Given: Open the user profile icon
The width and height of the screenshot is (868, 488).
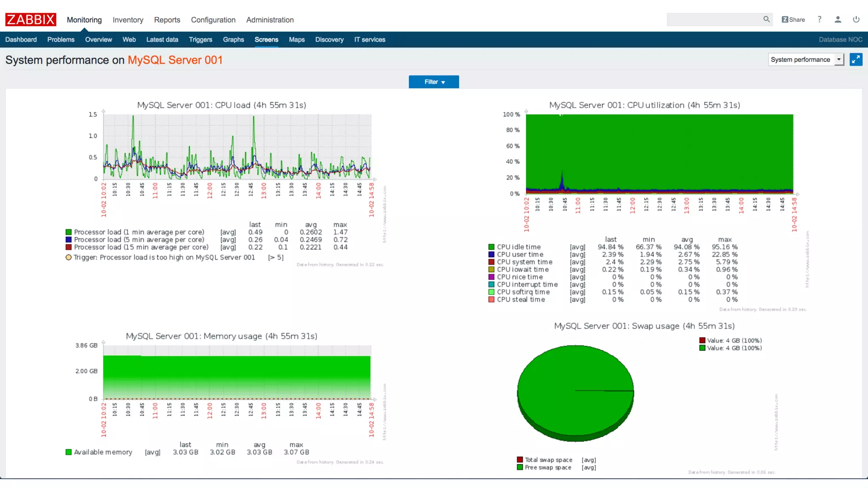Looking at the screenshot, I should [837, 19].
